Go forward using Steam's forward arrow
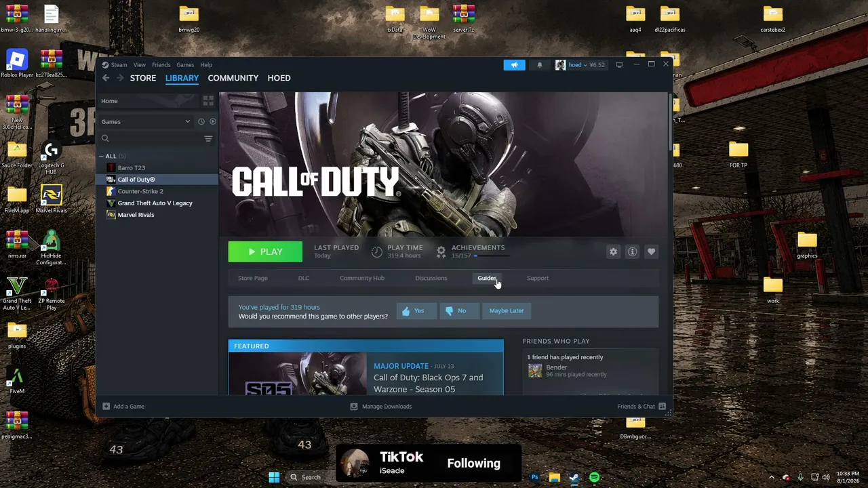Viewport: 868px width, 488px height. pyautogui.click(x=120, y=78)
